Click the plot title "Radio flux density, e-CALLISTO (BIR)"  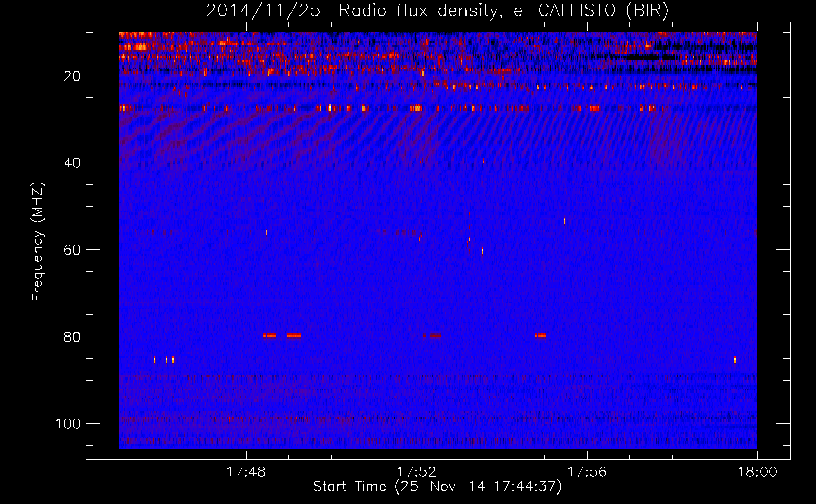(503, 11)
